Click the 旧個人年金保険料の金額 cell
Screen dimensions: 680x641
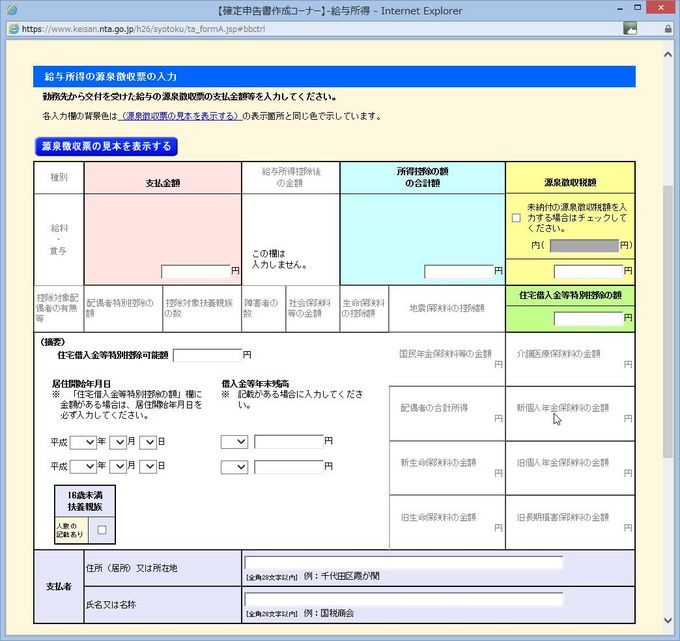570,468
